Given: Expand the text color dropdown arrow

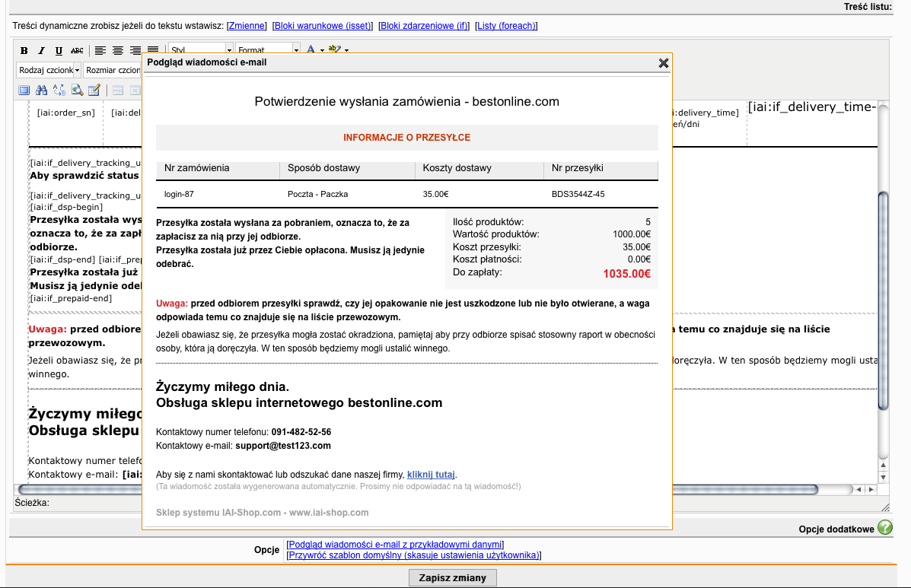Looking at the screenshot, I should 323,50.
